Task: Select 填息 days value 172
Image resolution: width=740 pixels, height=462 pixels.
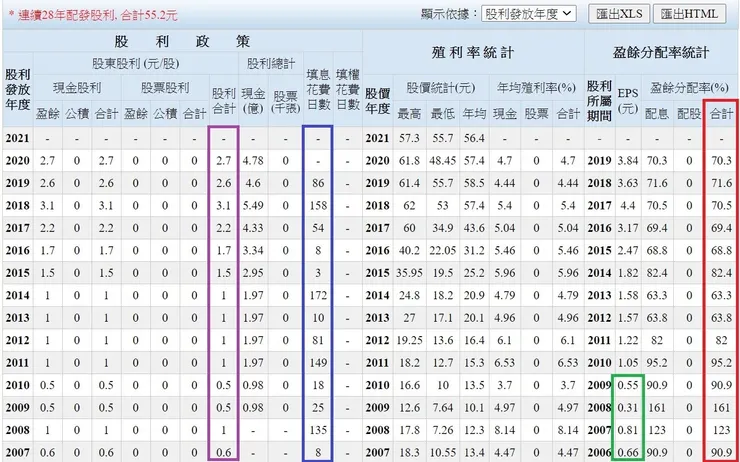Action: [x=318, y=295]
